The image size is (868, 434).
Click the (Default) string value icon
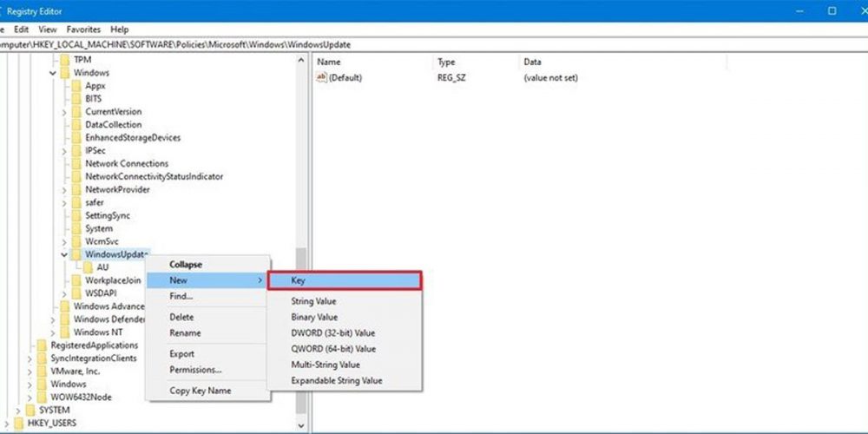point(321,78)
